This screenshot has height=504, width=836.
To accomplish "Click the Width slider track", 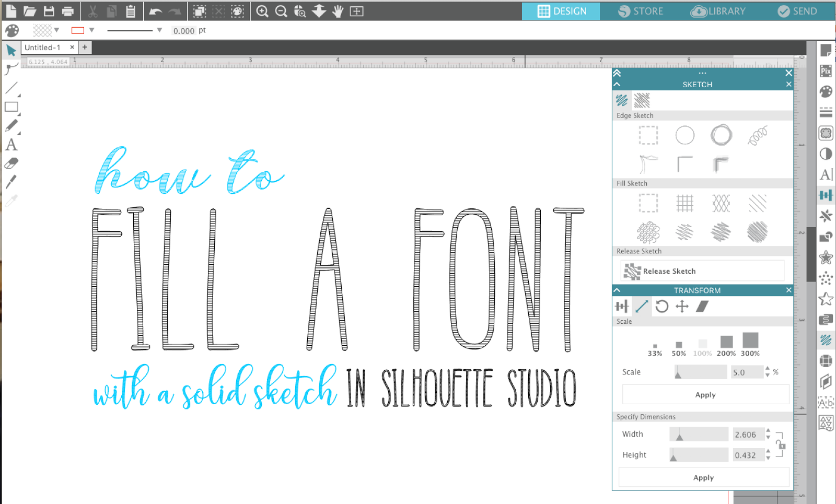I will pos(699,435).
